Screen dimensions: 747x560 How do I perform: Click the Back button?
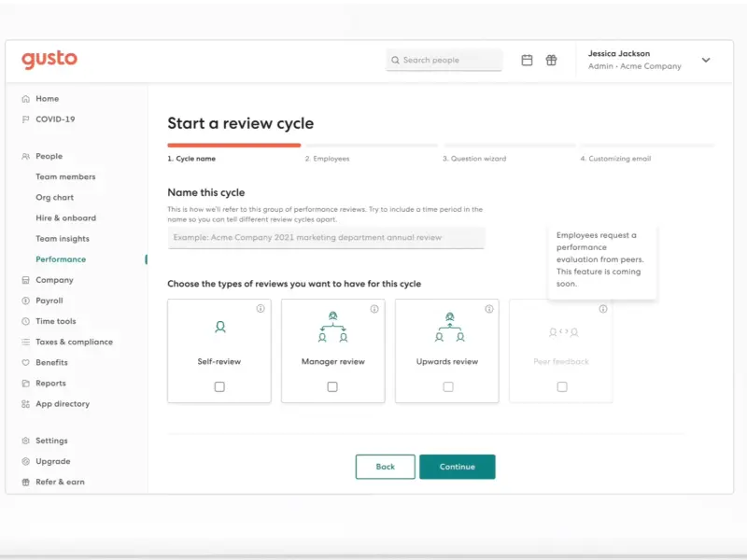385,467
